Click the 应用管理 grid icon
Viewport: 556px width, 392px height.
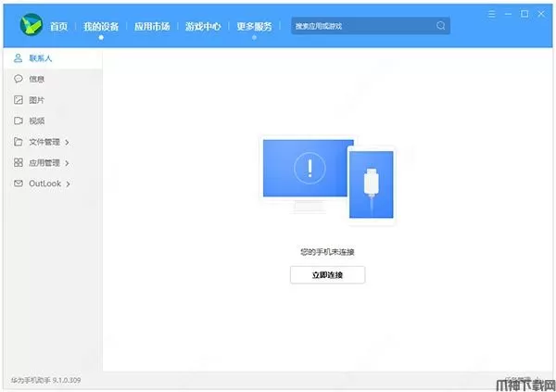point(19,162)
